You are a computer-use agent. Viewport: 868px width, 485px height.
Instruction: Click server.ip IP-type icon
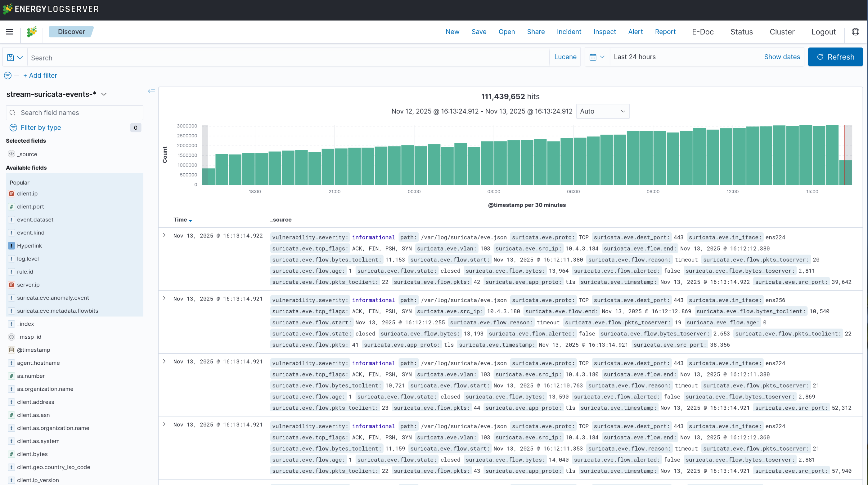tap(11, 285)
